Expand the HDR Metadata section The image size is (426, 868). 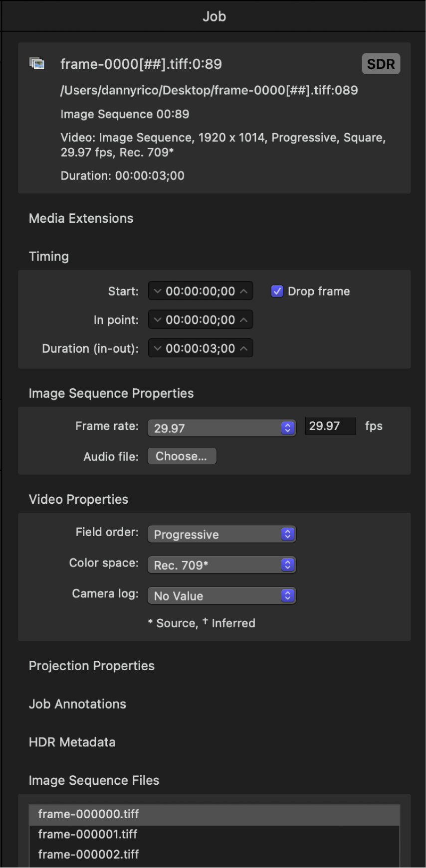[x=72, y=742]
